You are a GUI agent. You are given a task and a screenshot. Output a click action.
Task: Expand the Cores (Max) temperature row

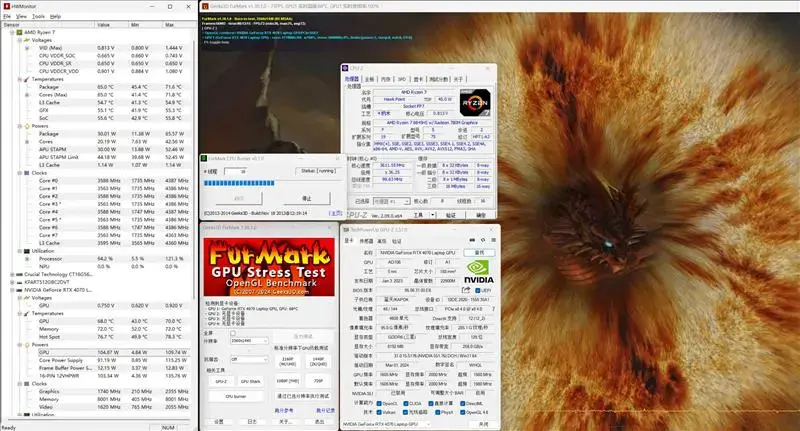coord(27,95)
